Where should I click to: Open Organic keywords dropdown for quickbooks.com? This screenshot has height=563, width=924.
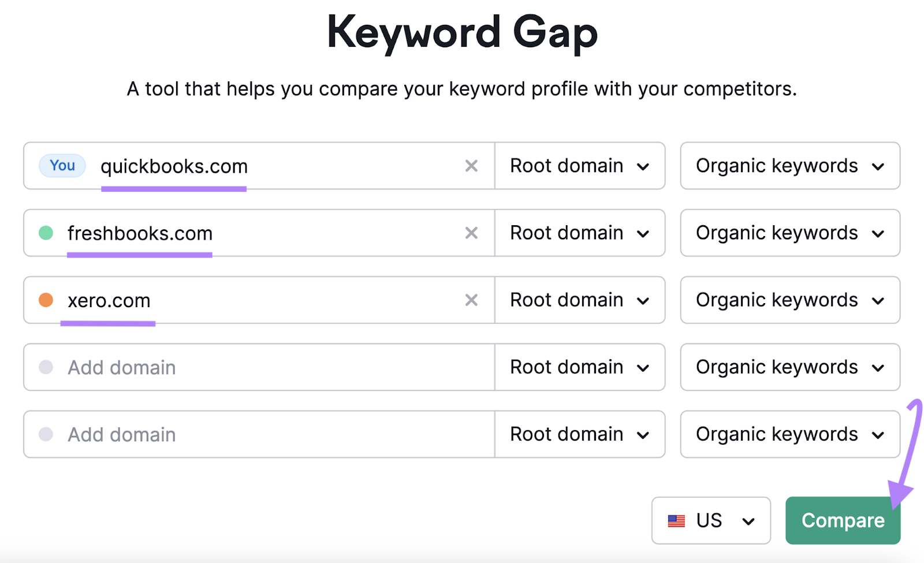pos(789,166)
